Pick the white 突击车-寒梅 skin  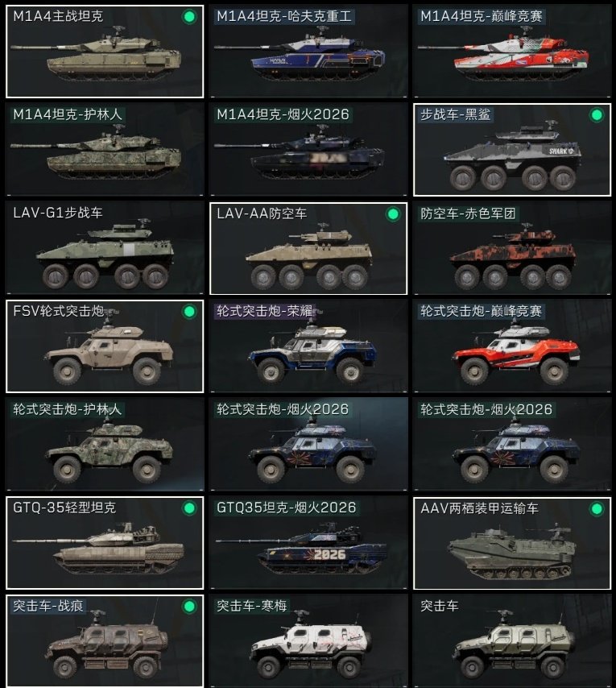(x=308, y=641)
